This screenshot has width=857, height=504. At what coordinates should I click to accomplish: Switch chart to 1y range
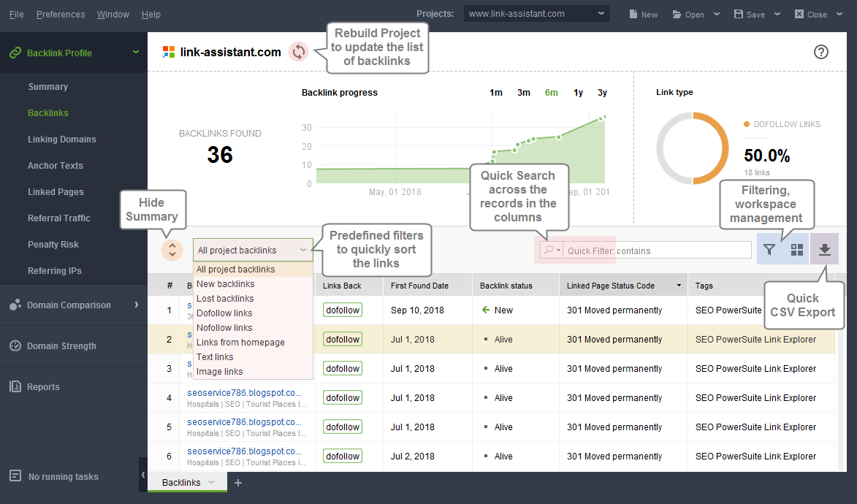[578, 92]
